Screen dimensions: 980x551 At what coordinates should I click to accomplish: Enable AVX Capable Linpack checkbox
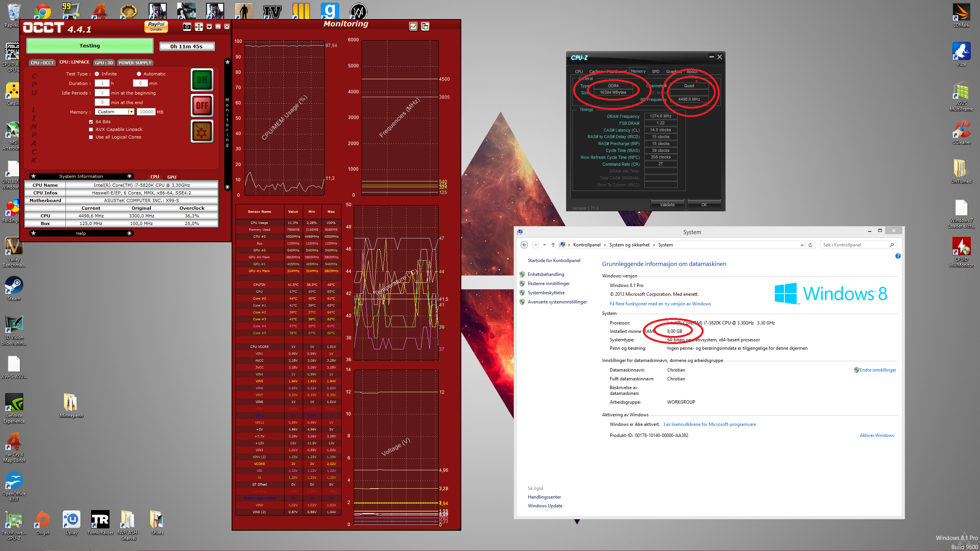point(91,129)
